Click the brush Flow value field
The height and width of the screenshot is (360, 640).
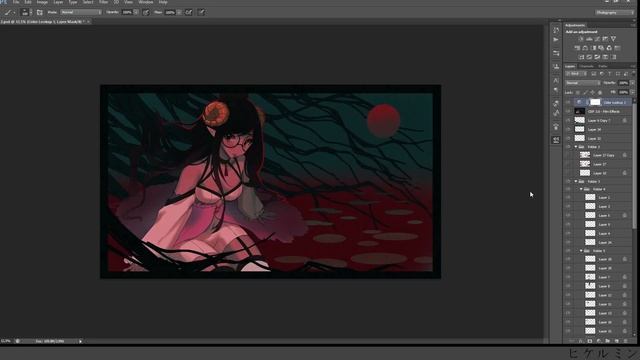(x=170, y=13)
